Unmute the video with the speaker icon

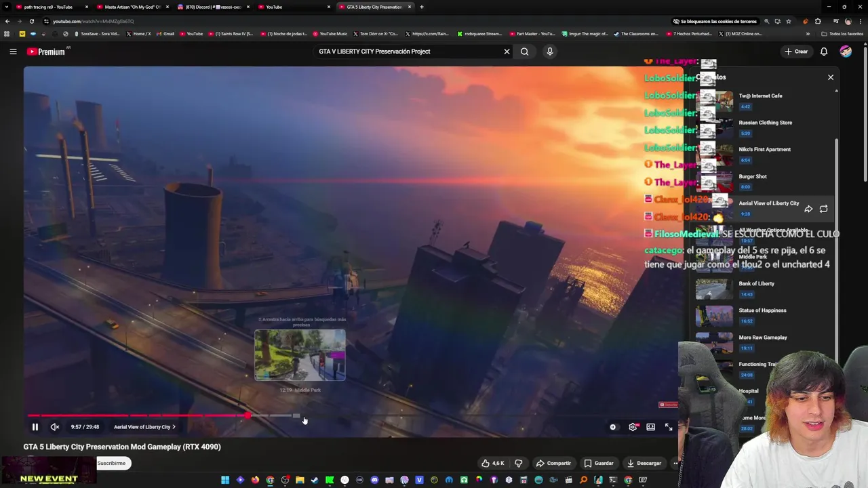tap(55, 427)
